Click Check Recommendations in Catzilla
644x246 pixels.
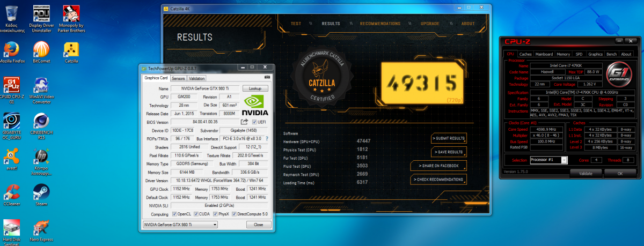[438, 179]
